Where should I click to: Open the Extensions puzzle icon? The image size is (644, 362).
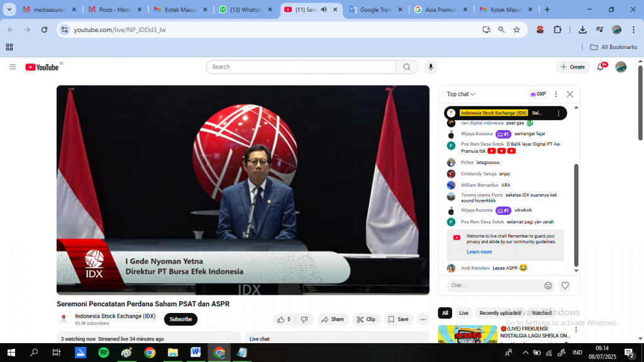tap(557, 30)
